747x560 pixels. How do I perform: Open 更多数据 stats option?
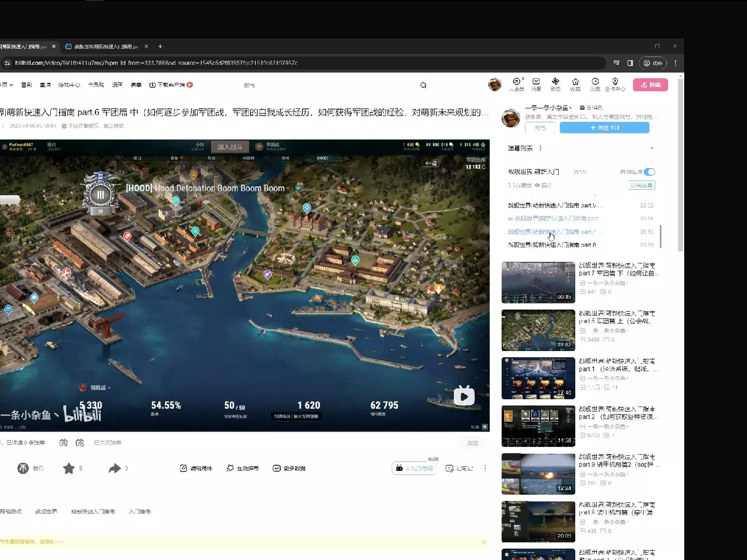click(x=289, y=468)
